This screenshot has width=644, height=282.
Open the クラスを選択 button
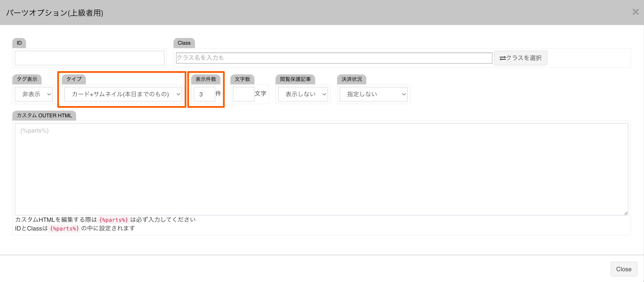pos(520,58)
